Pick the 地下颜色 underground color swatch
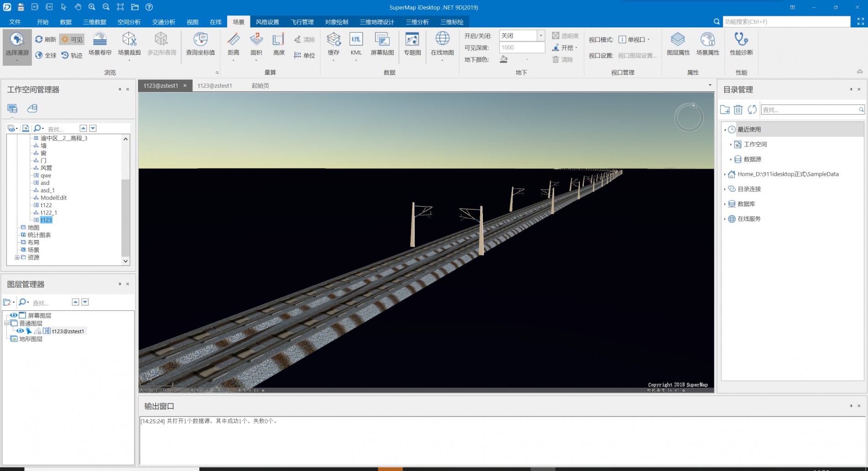Viewport: 868px width, 471px height. point(504,59)
